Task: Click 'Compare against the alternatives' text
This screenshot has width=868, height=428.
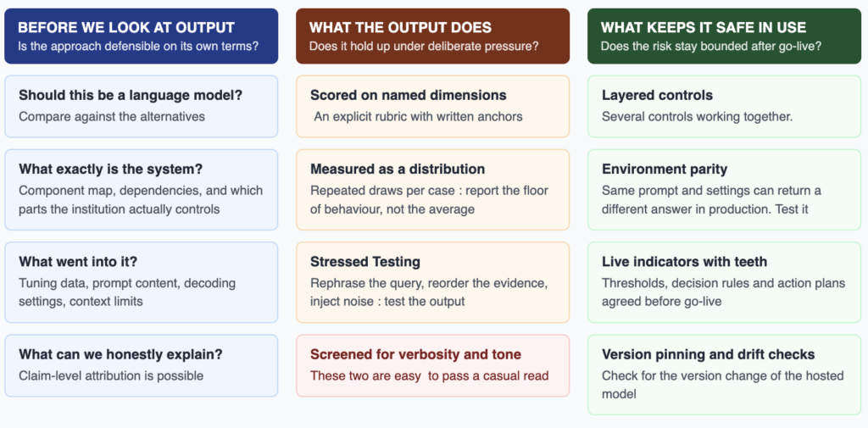Action: point(112,117)
